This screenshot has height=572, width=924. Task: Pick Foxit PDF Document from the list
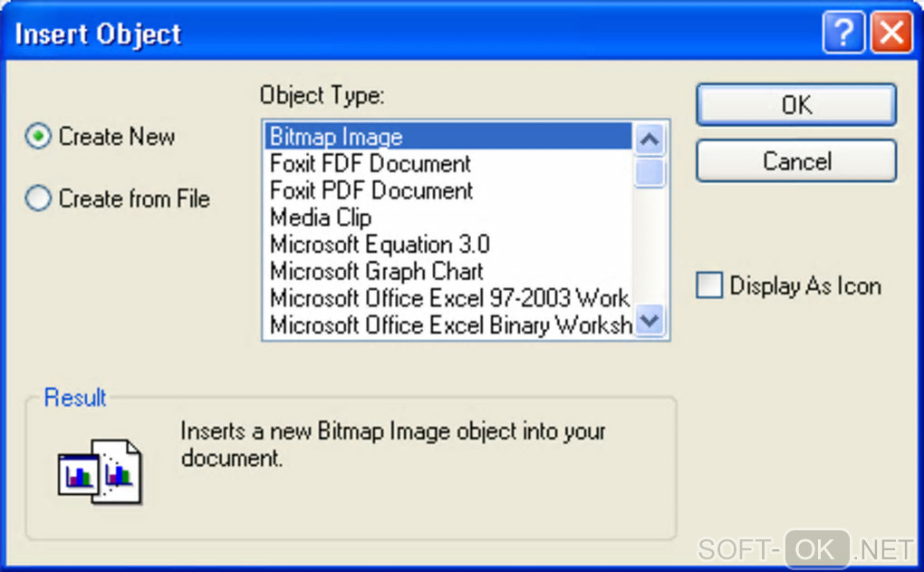pyautogui.click(x=448, y=190)
